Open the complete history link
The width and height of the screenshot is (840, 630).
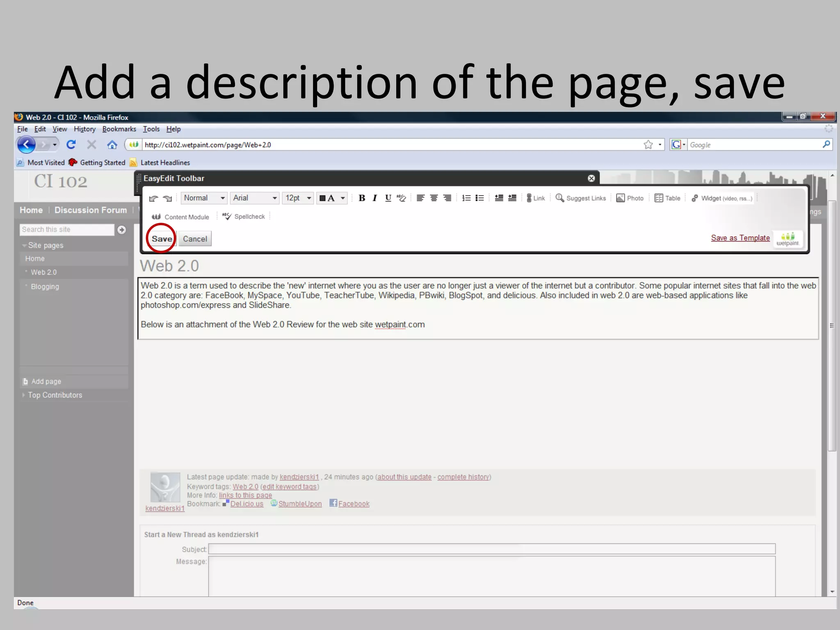click(x=463, y=477)
